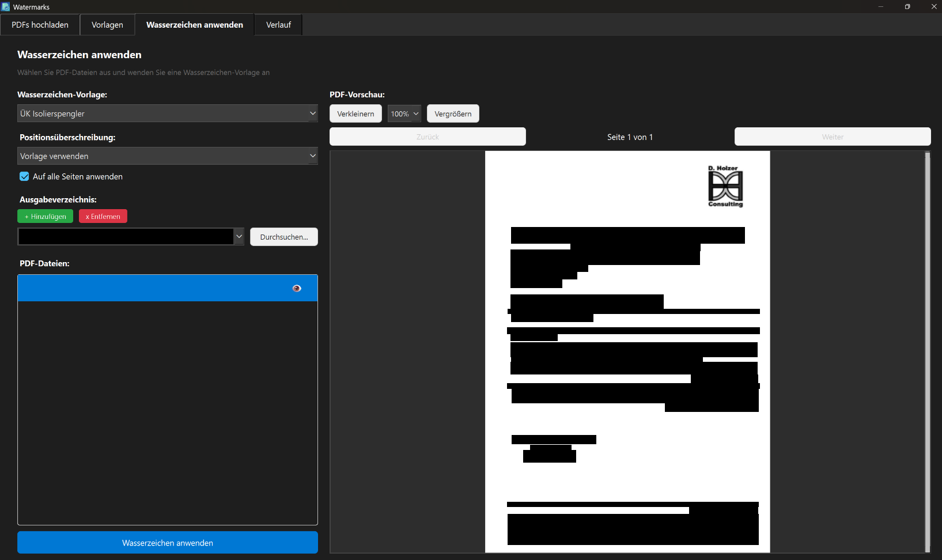Maximize the Watermarks window
Viewport: 942px width, 560px height.
(907, 7)
